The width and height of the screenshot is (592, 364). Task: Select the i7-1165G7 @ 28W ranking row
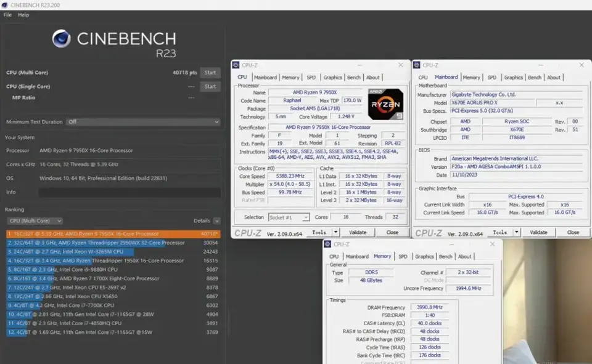[113, 314]
